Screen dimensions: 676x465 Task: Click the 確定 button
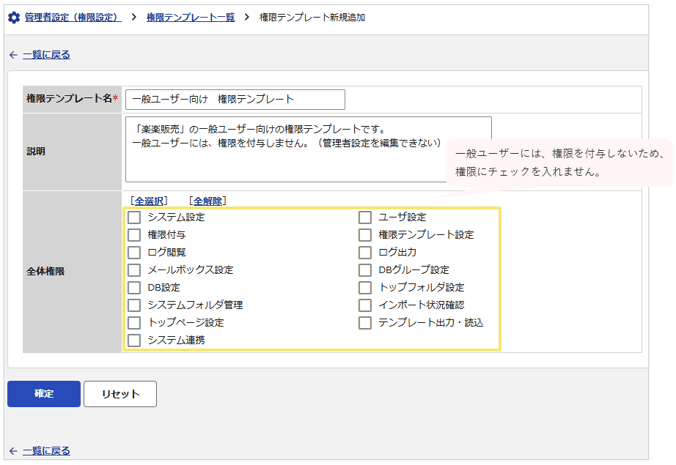tap(44, 393)
